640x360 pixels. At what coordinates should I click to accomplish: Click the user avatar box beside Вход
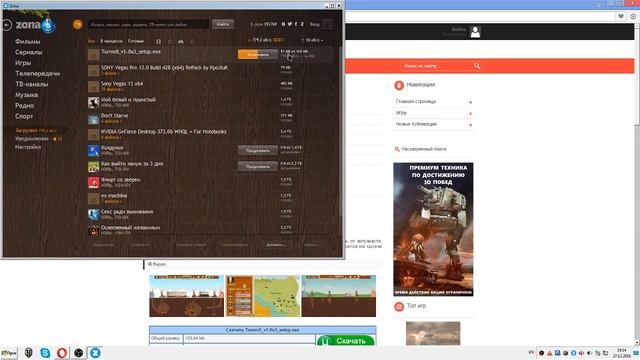click(x=327, y=24)
